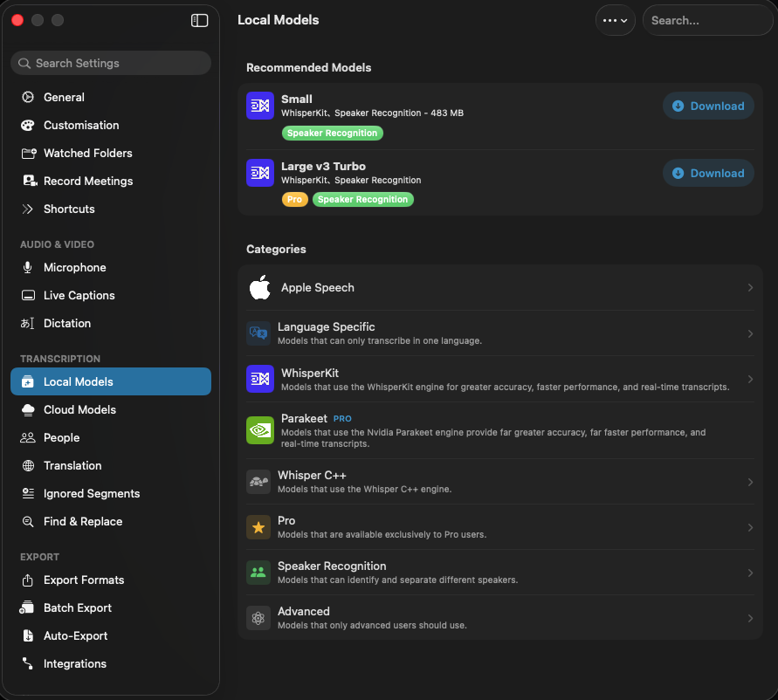778x700 pixels.
Task: Click the Dictation icon
Action: click(27, 324)
